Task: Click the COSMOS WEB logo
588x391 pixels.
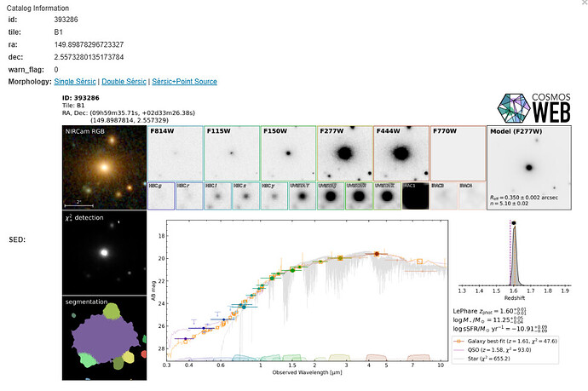Action: [534, 108]
